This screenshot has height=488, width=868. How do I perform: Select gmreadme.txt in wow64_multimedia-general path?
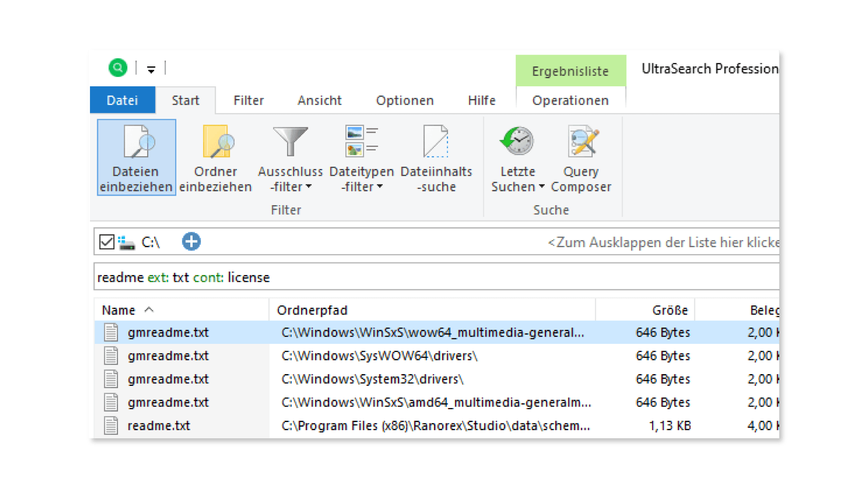pos(437,333)
